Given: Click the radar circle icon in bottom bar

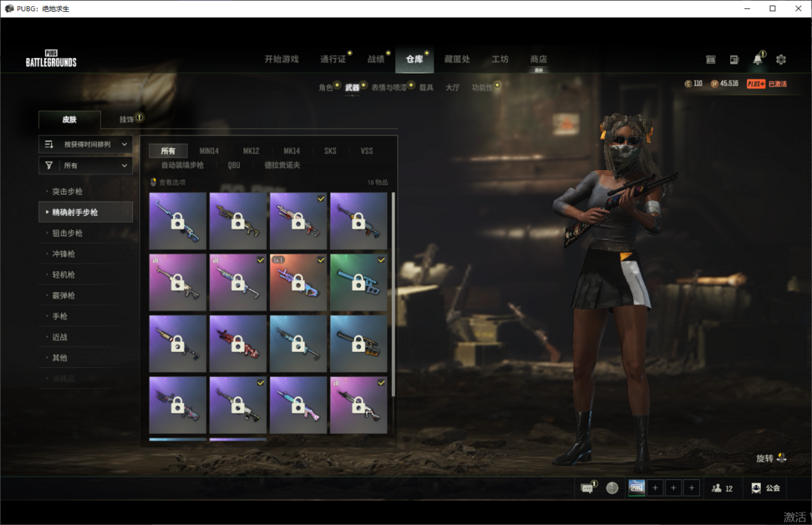Looking at the screenshot, I should coord(612,488).
